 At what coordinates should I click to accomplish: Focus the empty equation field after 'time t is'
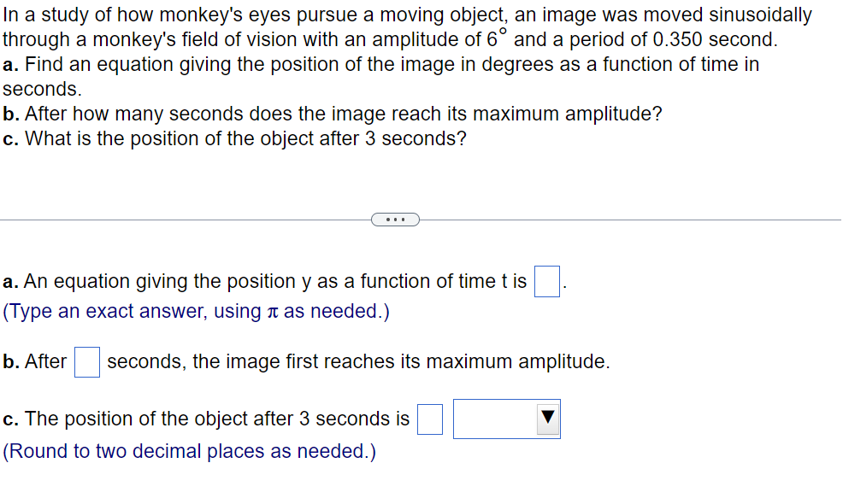click(545, 280)
